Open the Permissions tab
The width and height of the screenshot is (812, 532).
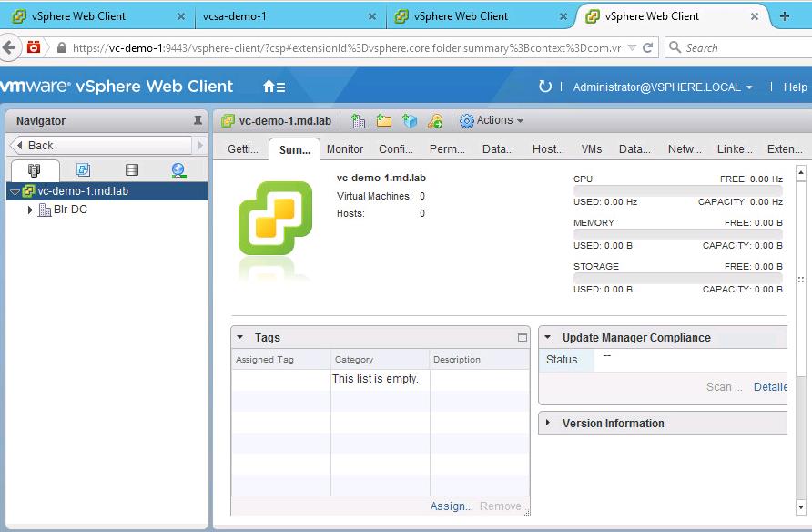coord(447,149)
